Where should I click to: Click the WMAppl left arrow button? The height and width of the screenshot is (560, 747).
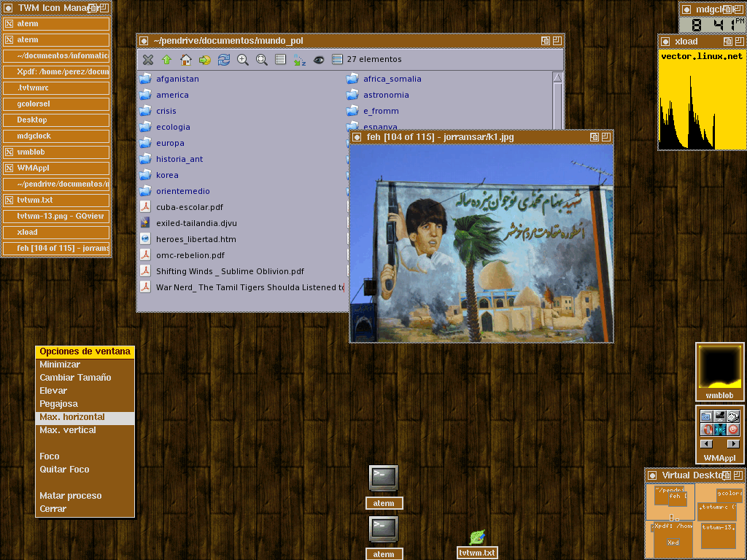(706, 443)
